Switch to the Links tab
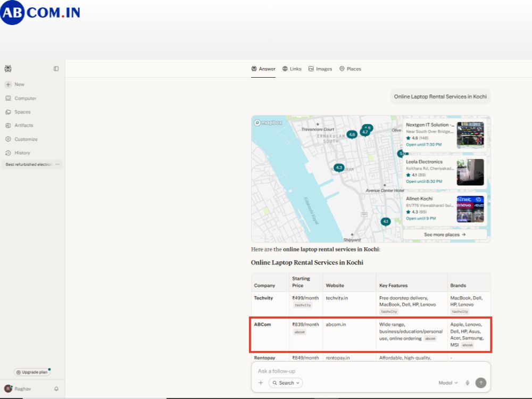532x399 pixels. (292, 69)
